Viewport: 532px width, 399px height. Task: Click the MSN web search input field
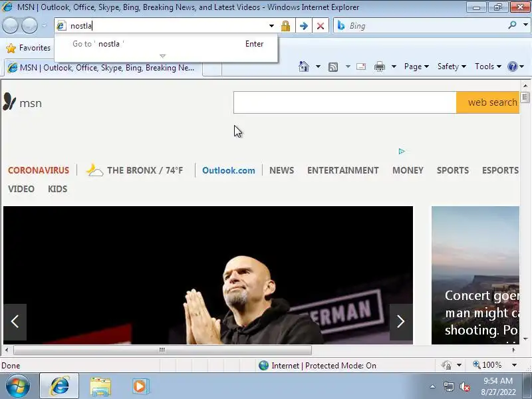[x=344, y=102]
